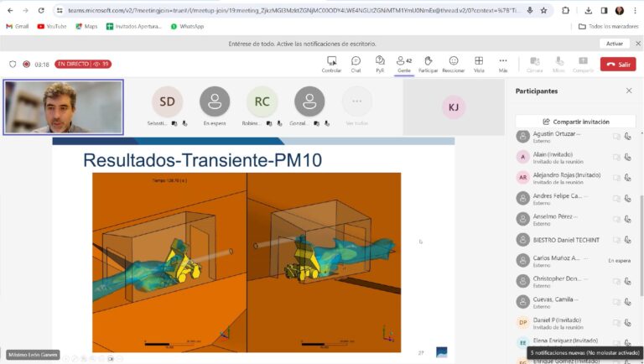Raise hand with Participar

[x=428, y=65]
